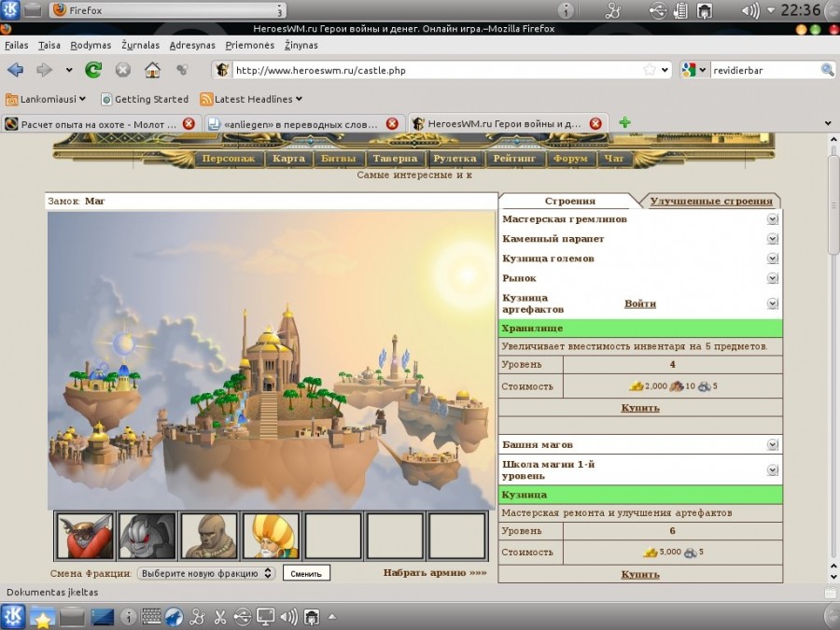Click Купить under Кузница

click(x=640, y=574)
